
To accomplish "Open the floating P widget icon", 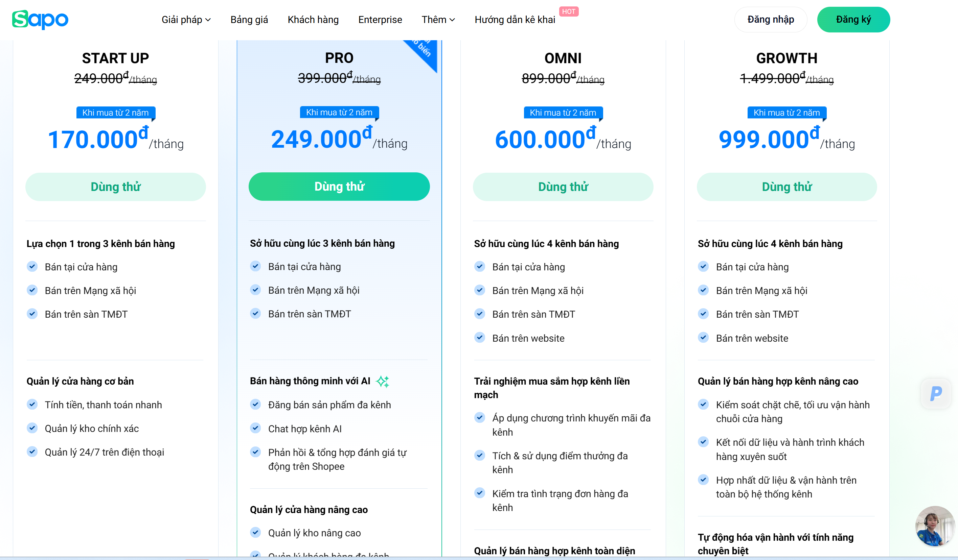I will (936, 394).
